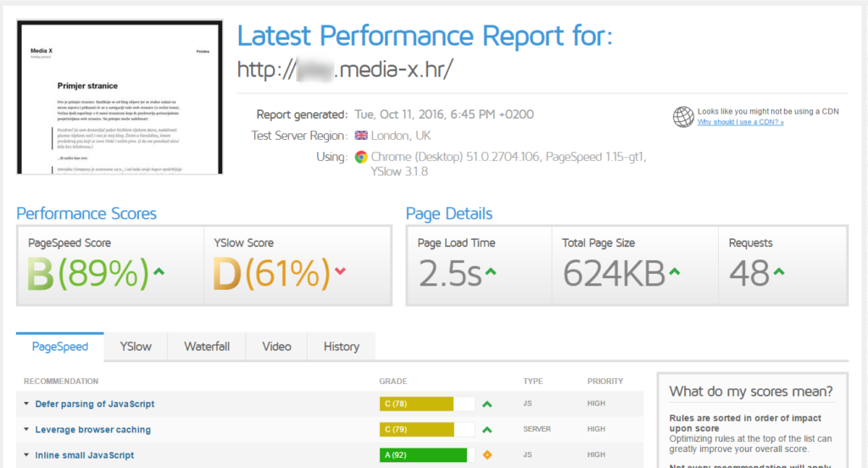Click the green arrow beside Page Load Time

(x=491, y=271)
